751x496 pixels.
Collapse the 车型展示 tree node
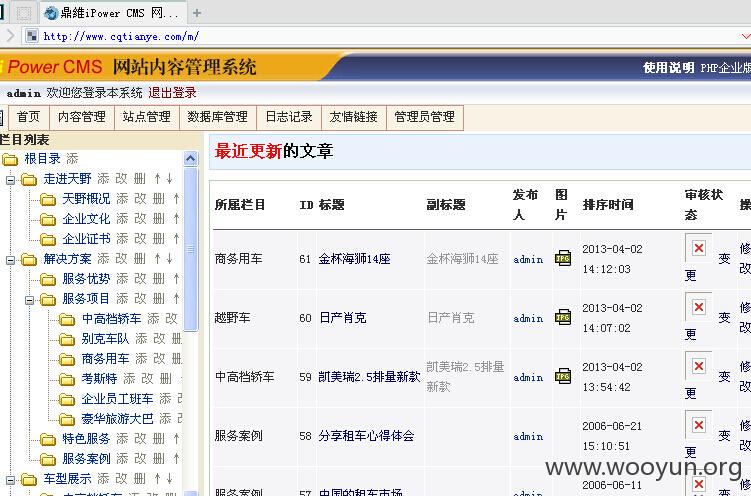10,480
